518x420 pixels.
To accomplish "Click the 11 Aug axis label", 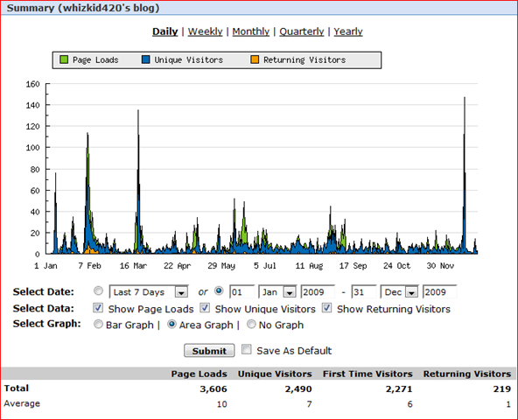I will coord(309,266).
